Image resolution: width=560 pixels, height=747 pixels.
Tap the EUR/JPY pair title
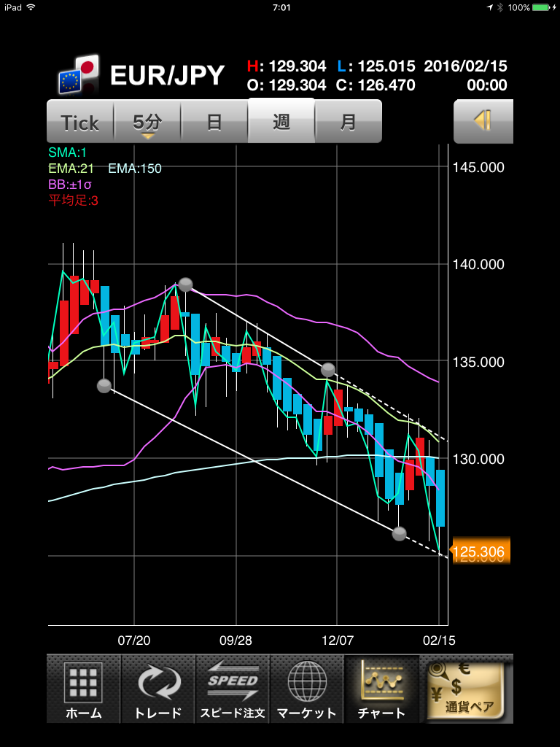(x=167, y=75)
